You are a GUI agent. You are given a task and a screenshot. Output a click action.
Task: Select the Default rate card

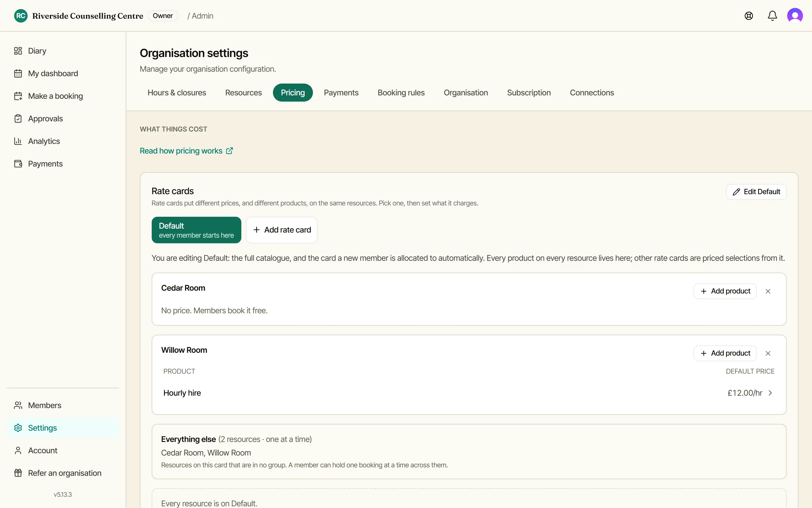[x=196, y=230]
